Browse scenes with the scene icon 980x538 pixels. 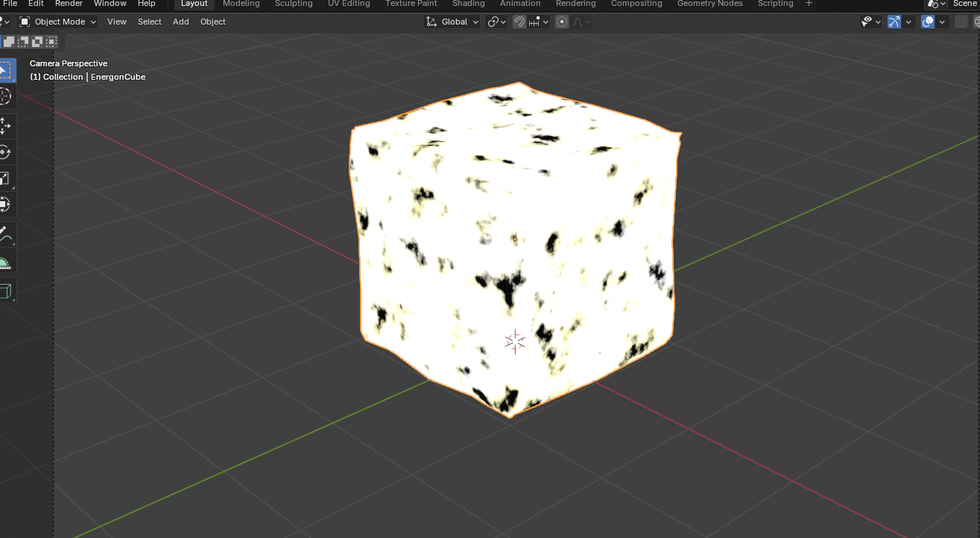(936, 4)
